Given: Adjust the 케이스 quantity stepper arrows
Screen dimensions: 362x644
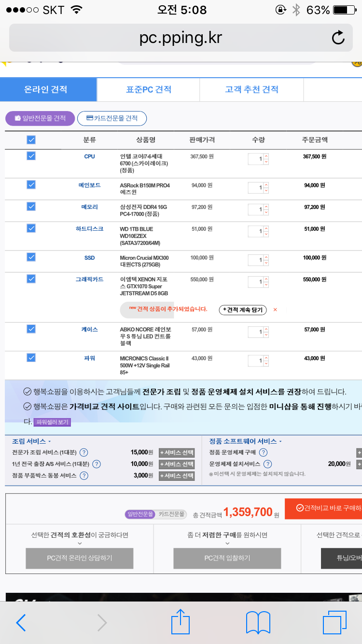Looking at the screenshot, I should point(266,332).
